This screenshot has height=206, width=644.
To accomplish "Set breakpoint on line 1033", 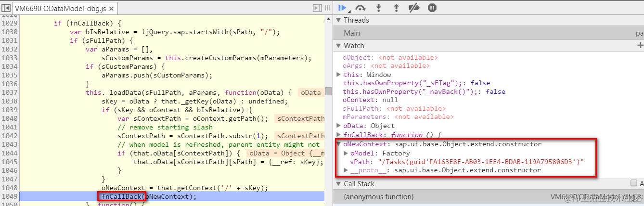I will tap(10, 58).
